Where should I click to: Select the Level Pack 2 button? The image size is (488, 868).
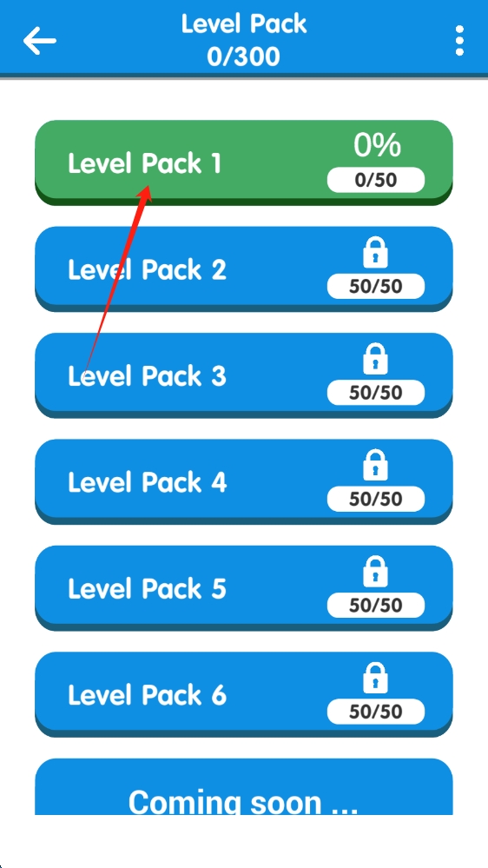pos(244,269)
